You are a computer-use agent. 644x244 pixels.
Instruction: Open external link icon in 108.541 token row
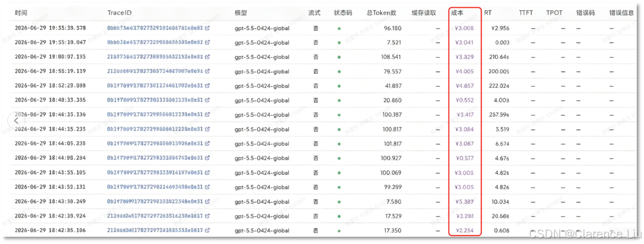(207, 57)
